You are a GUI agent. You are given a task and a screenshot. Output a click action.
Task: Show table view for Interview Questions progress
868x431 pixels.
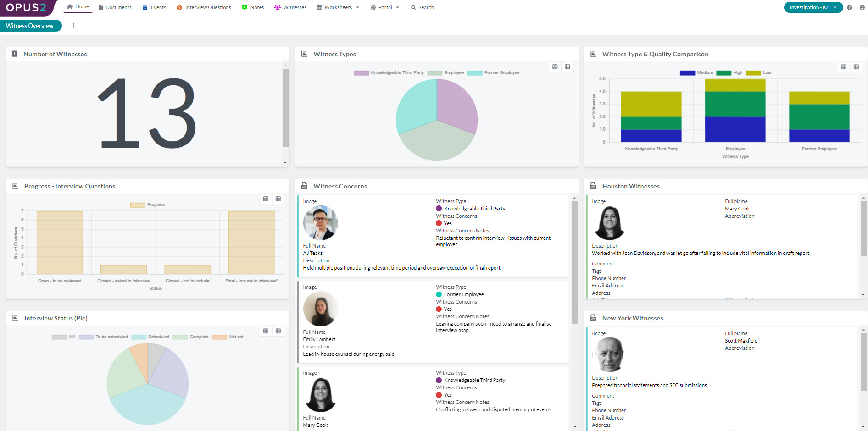click(278, 199)
